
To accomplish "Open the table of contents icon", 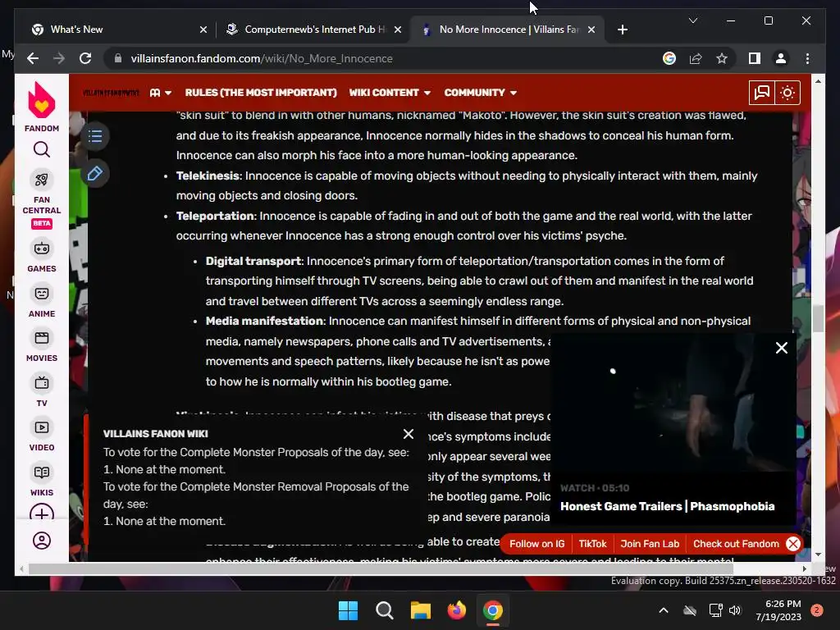I will point(95,136).
